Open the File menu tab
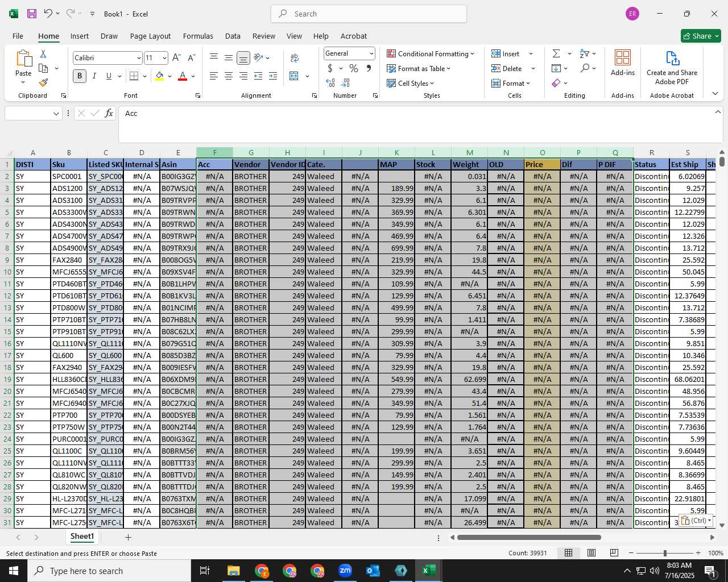 point(18,36)
